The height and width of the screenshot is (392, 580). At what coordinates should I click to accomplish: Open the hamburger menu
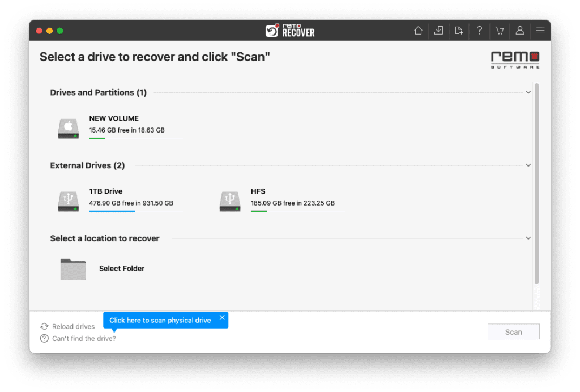pos(540,31)
